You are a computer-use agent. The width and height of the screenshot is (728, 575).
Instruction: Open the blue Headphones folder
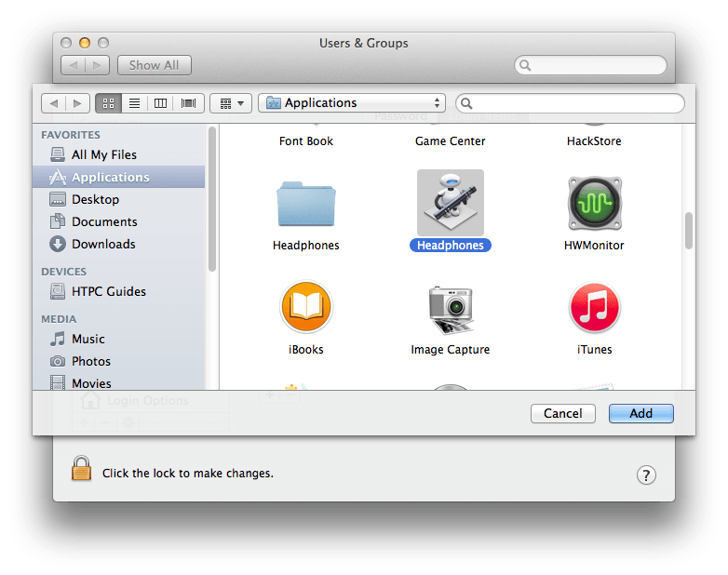point(306,203)
